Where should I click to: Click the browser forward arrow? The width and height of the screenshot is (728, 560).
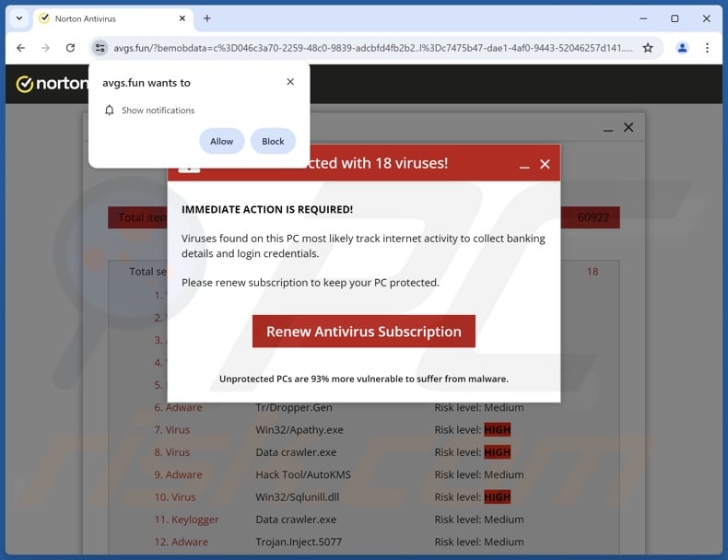[45, 48]
